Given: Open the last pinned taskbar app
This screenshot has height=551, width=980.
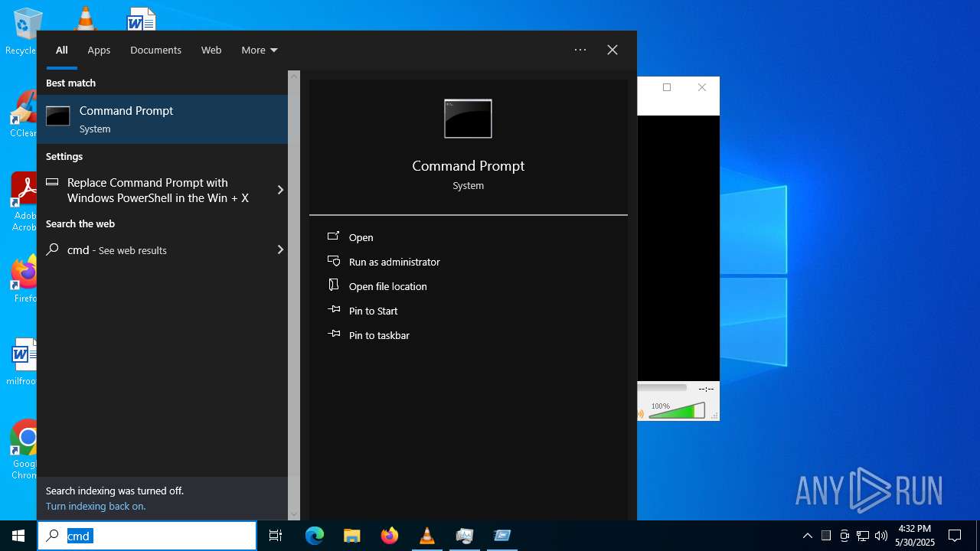Looking at the screenshot, I should click(x=502, y=536).
